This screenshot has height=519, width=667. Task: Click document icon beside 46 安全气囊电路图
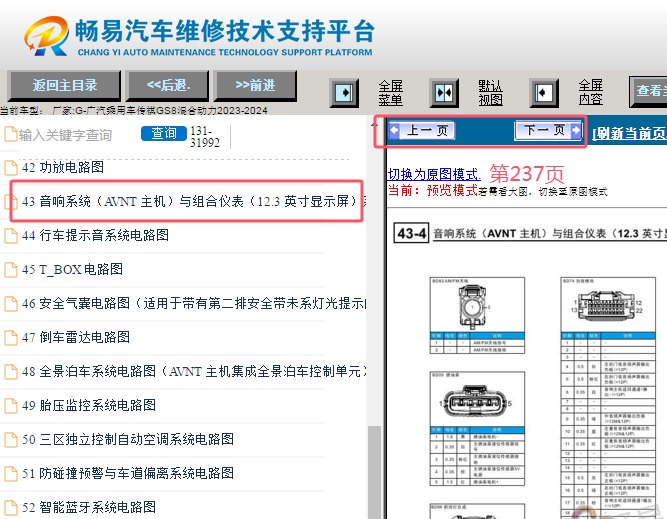click(x=11, y=304)
